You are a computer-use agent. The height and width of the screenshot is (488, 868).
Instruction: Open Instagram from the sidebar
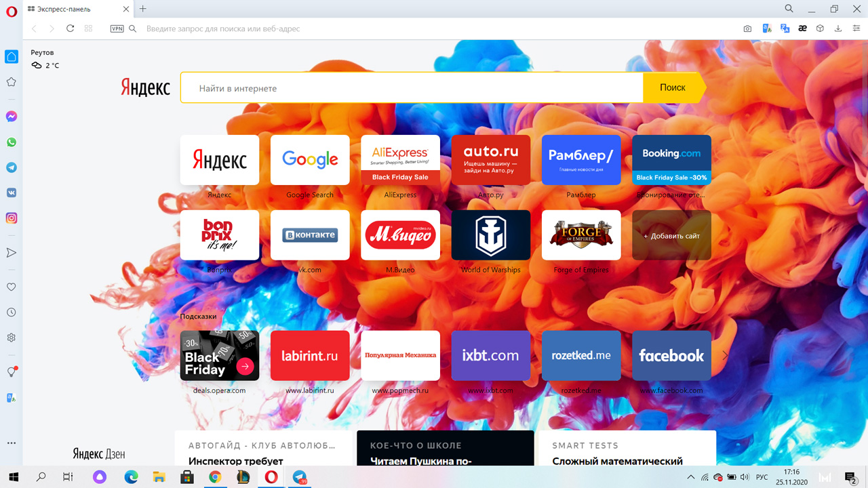(x=12, y=218)
